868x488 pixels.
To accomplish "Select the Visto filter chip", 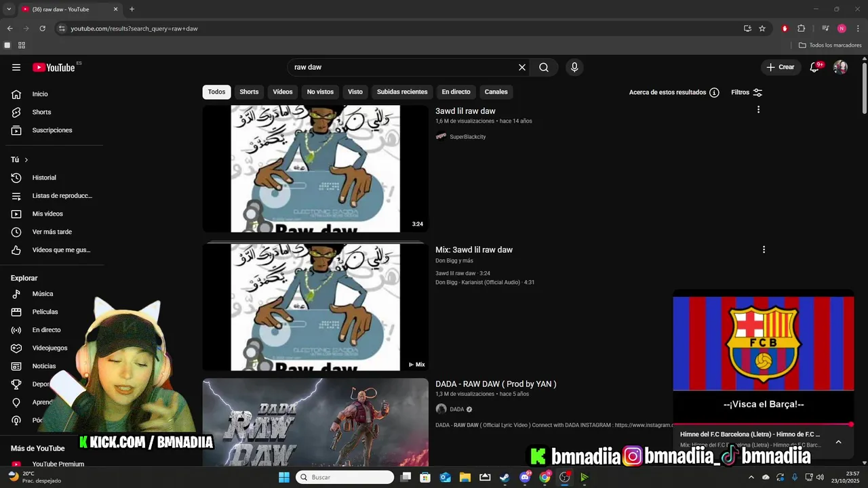I will [355, 92].
